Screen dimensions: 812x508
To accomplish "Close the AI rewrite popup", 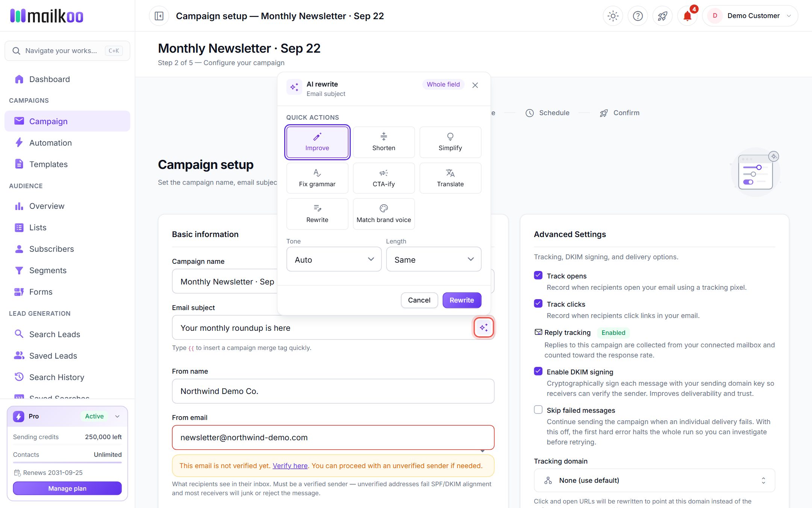I will tap(475, 85).
